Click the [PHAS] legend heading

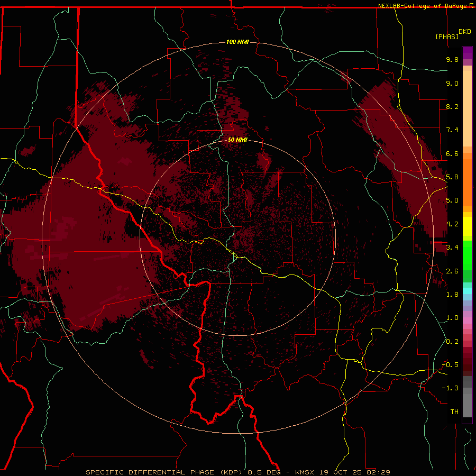click(447, 36)
